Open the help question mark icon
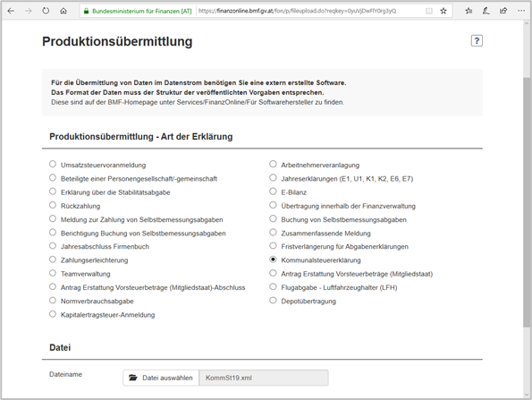The image size is (532, 400). coord(477,41)
